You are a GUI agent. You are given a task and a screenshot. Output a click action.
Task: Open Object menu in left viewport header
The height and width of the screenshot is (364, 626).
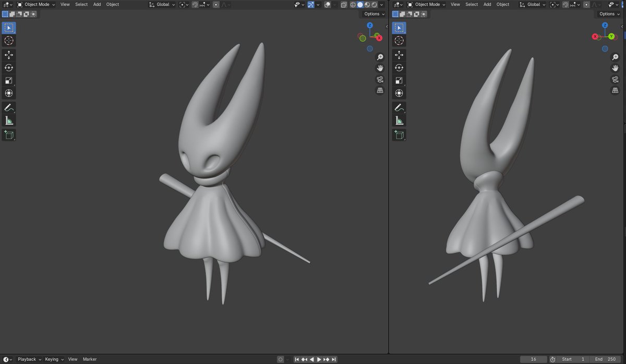coord(113,4)
